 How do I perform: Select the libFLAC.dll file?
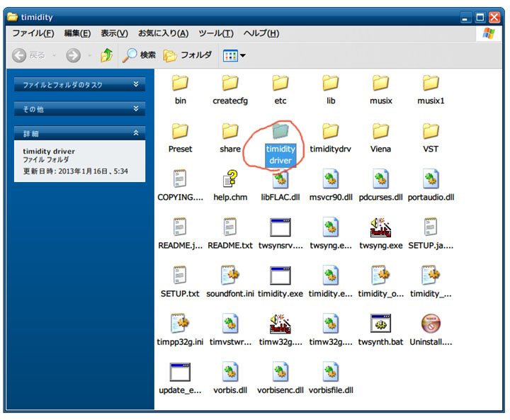pos(280,186)
